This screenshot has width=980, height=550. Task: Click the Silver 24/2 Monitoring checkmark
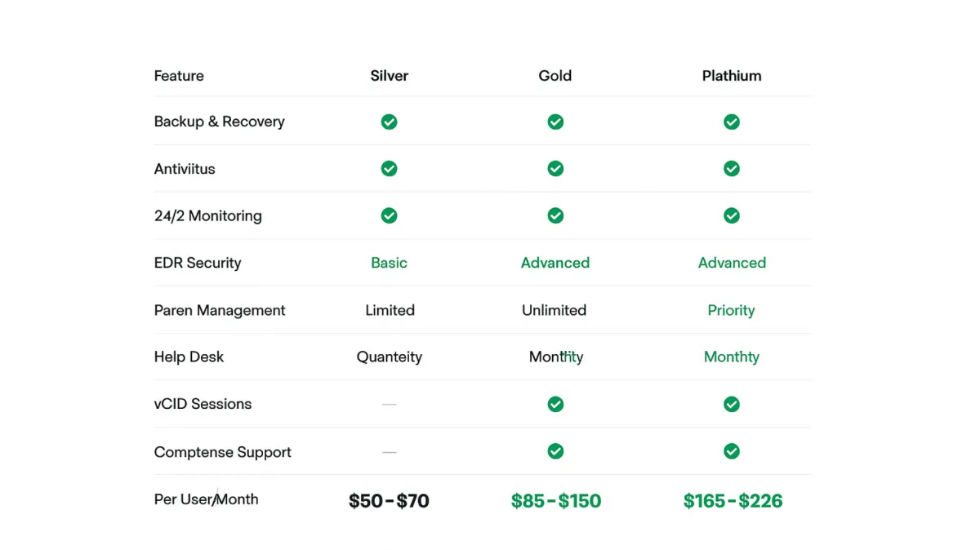pyautogui.click(x=389, y=215)
